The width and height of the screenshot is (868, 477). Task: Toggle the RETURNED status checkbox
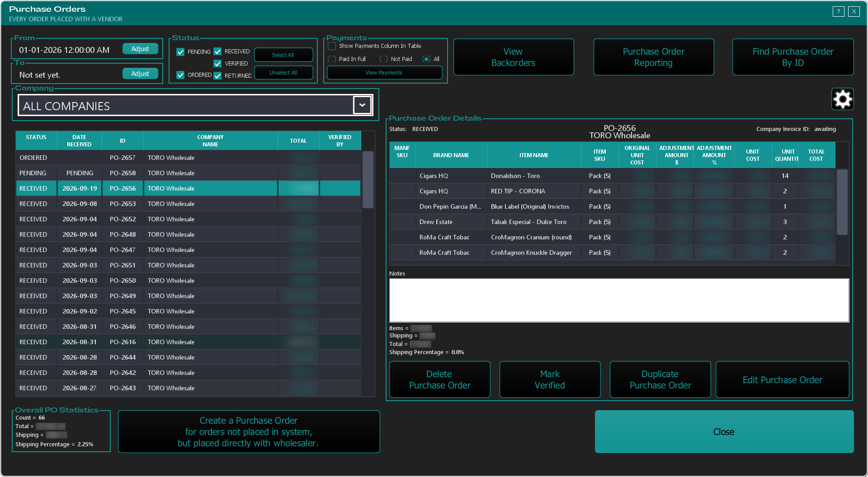pos(217,76)
